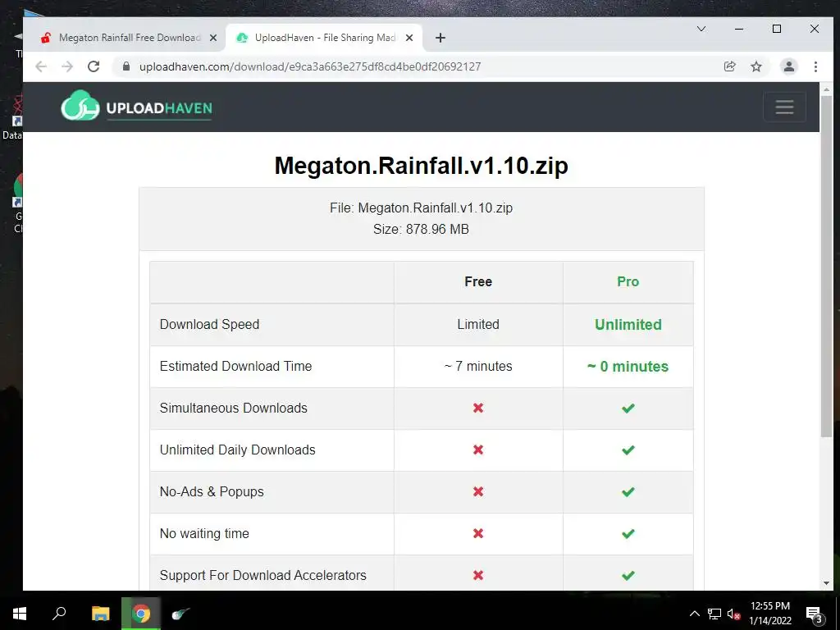Open Windows taskbar search
Image resolution: width=840 pixels, height=630 pixels.
(59, 614)
